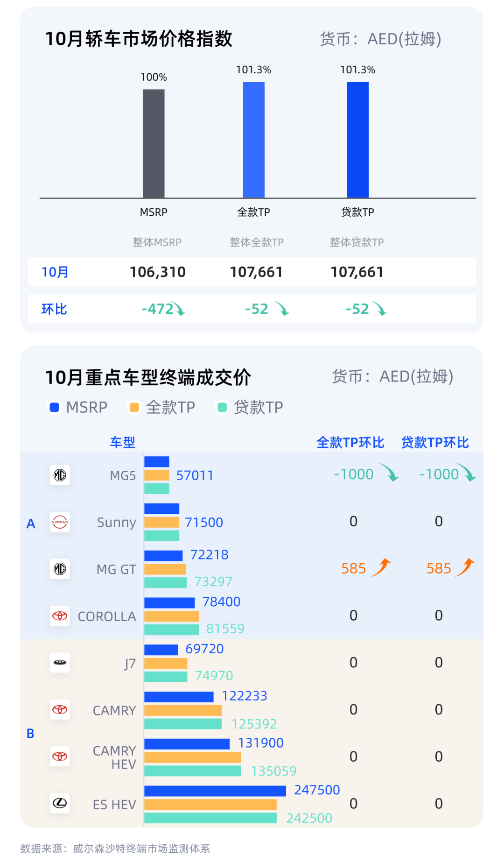504x863 pixels.
Task: Click the CAMRY value 125392
Action: point(254,724)
